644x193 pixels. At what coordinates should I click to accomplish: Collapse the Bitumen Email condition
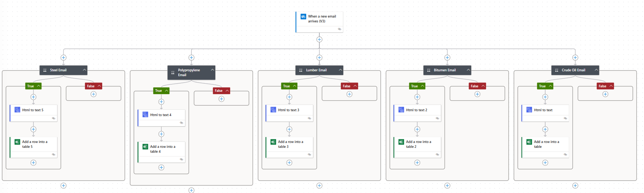tap(468, 70)
